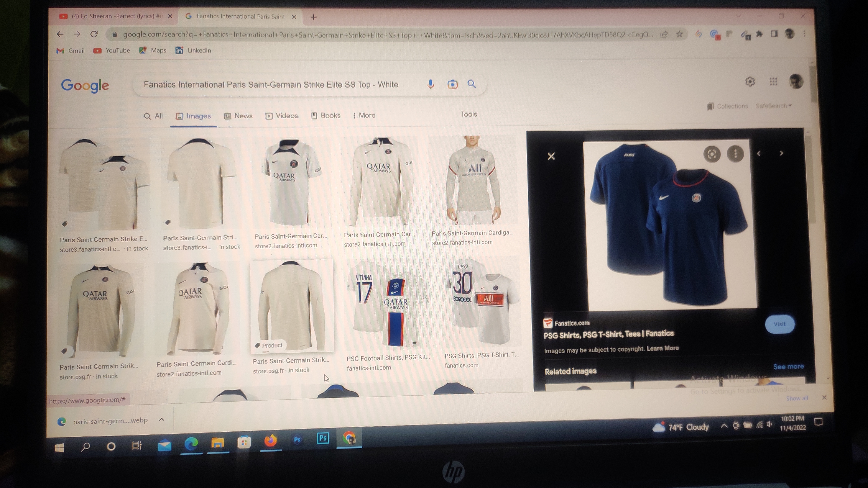Image resolution: width=868 pixels, height=488 pixels.
Task: Click the Google search text field
Action: pos(271,85)
